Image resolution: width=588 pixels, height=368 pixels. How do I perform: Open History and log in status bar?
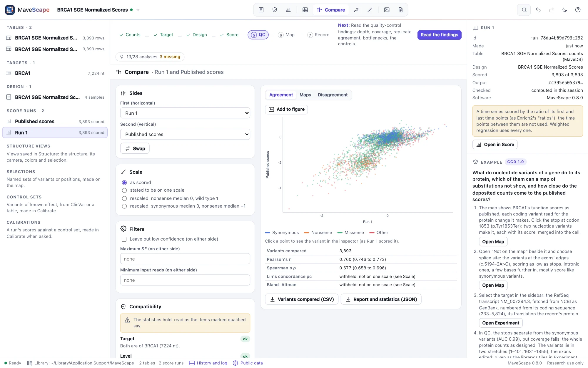208,363
